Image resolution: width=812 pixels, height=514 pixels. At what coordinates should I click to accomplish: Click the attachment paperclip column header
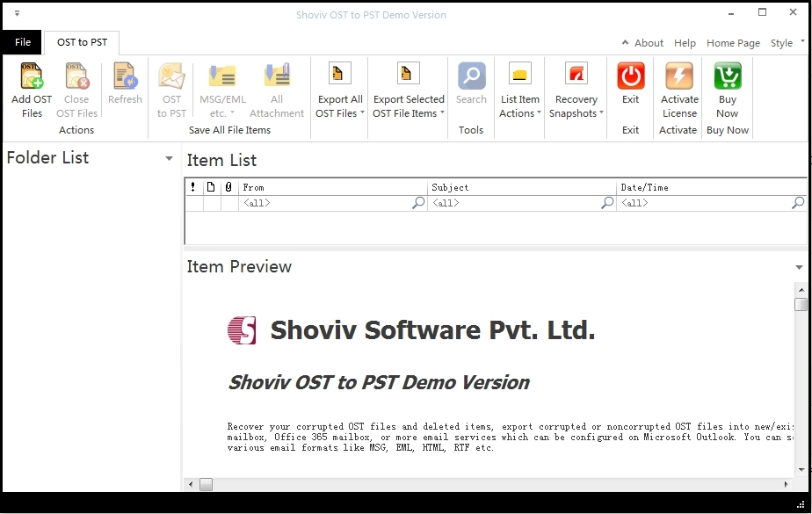pyautogui.click(x=228, y=187)
